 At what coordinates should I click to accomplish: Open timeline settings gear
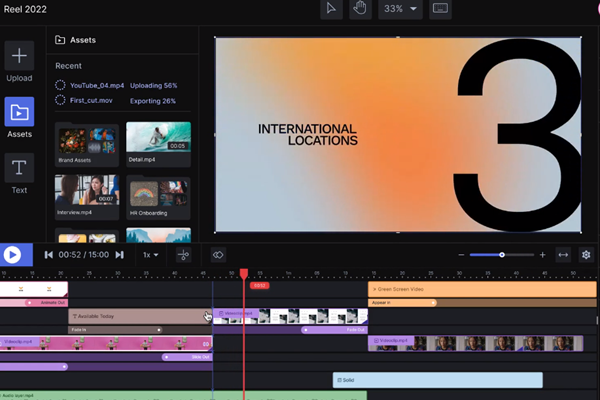[x=586, y=255]
